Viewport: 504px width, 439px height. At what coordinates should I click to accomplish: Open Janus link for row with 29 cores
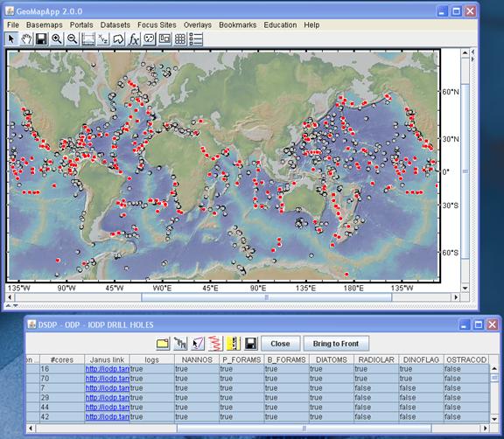pyautogui.click(x=107, y=398)
